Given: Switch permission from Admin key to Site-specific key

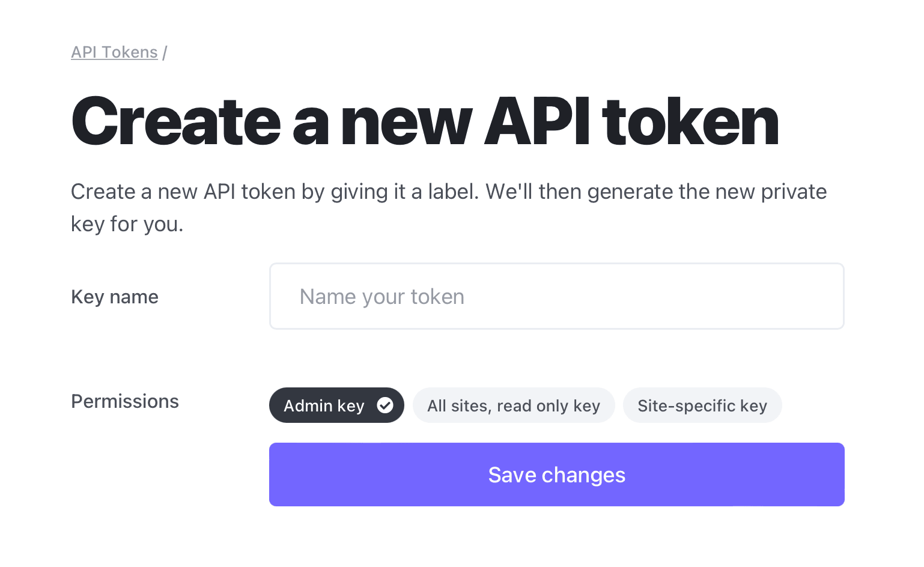Looking at the screenshot, I should [702, 405].
